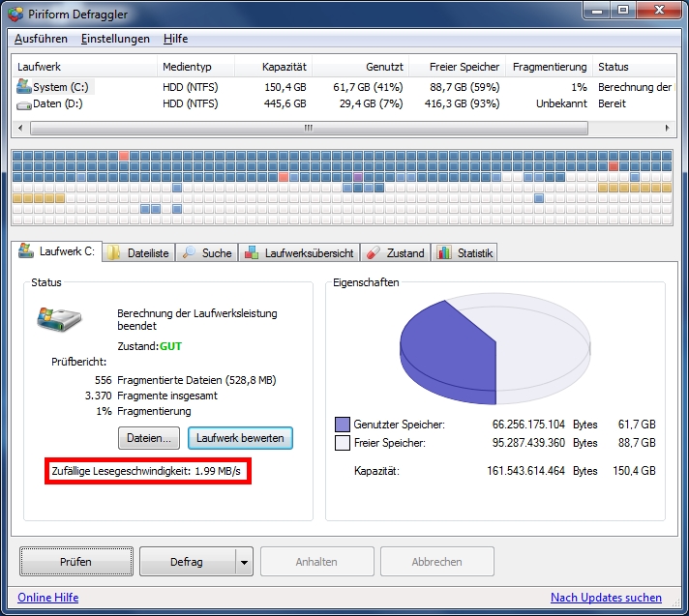
Task: Select the System (C:) drive row
Action: 344,87
